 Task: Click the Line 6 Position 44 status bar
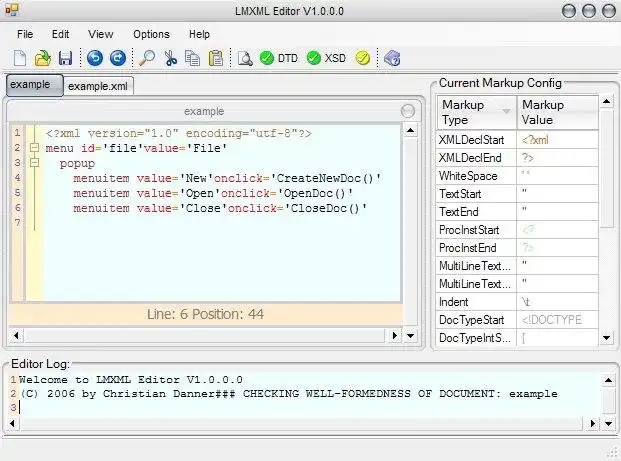click(205, 314)
